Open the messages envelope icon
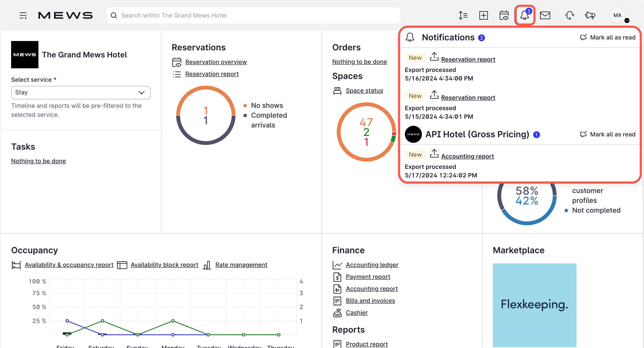644x348 pixels. tap(545, 16)
